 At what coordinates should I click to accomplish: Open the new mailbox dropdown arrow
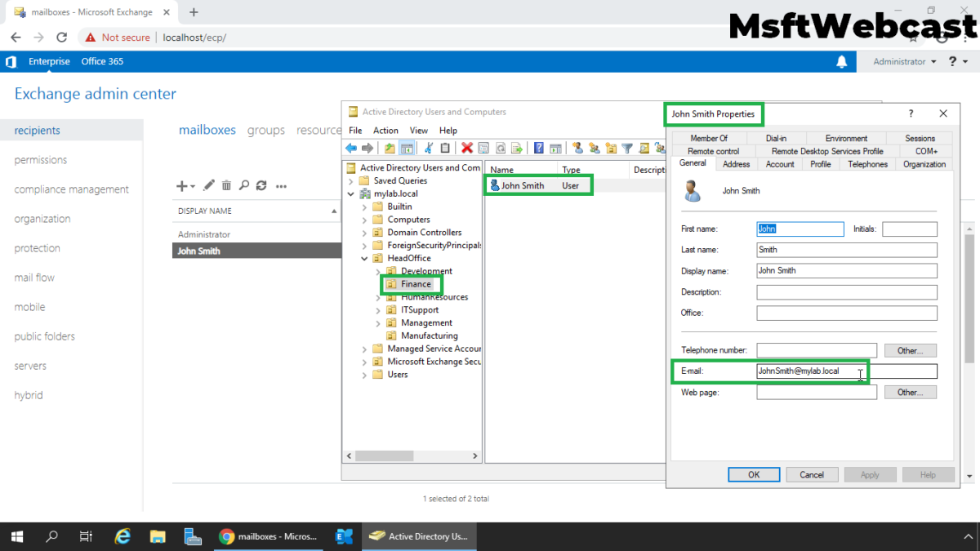pos(192,185)
